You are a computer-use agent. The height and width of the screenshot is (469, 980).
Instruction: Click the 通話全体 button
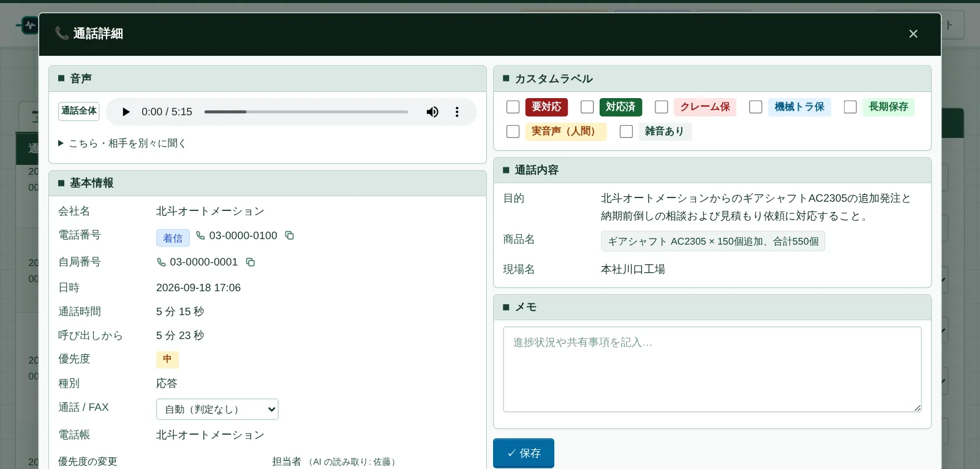(x=79, y=111)
